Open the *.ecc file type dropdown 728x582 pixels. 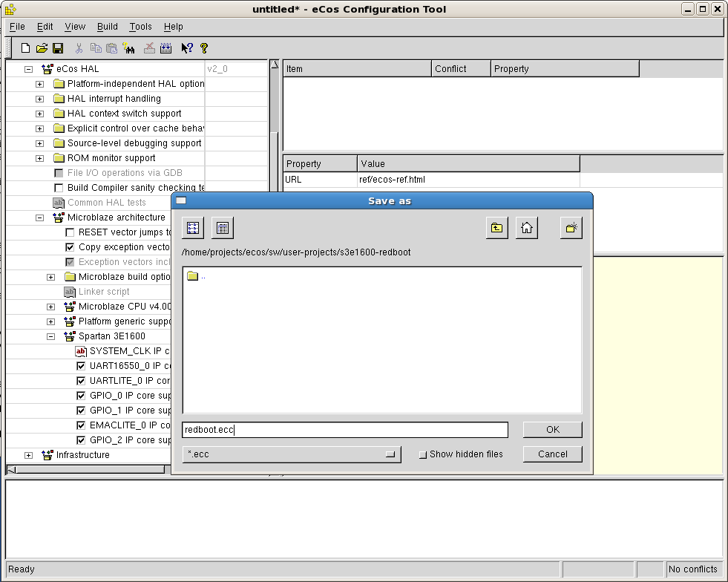coord(292,454)
